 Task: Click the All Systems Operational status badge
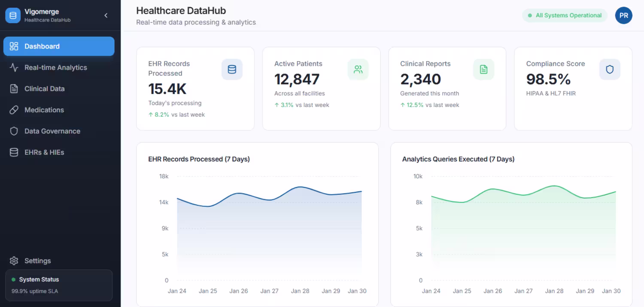pos(565,15)
